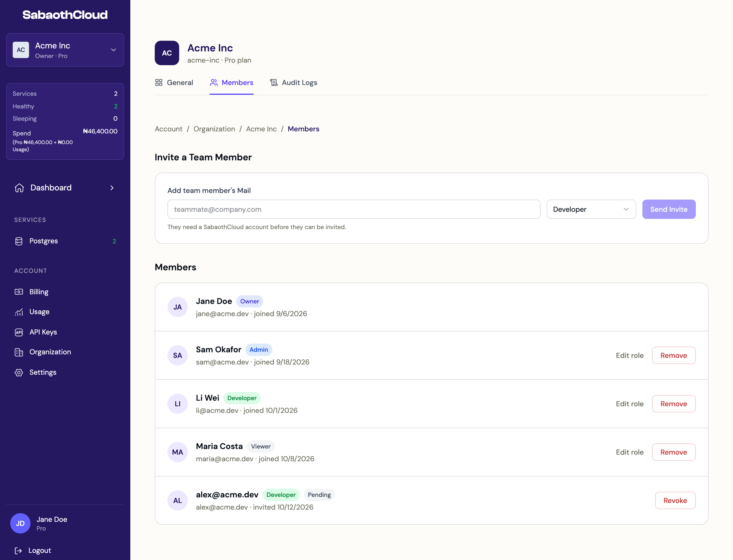Click the maria@acme.dev joined 10/8/2026 text
This screenshot has height=560, width=733.
click(x=255, y=459)
